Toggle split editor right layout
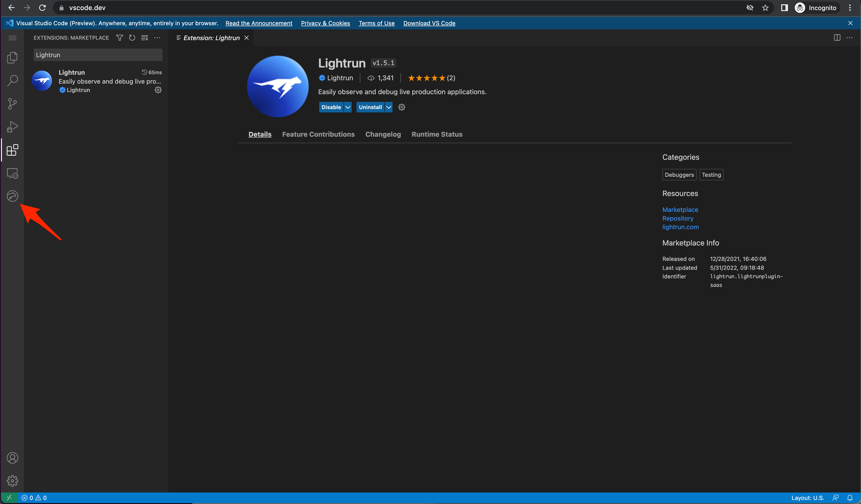861x504 pixels. coord(837,38)
